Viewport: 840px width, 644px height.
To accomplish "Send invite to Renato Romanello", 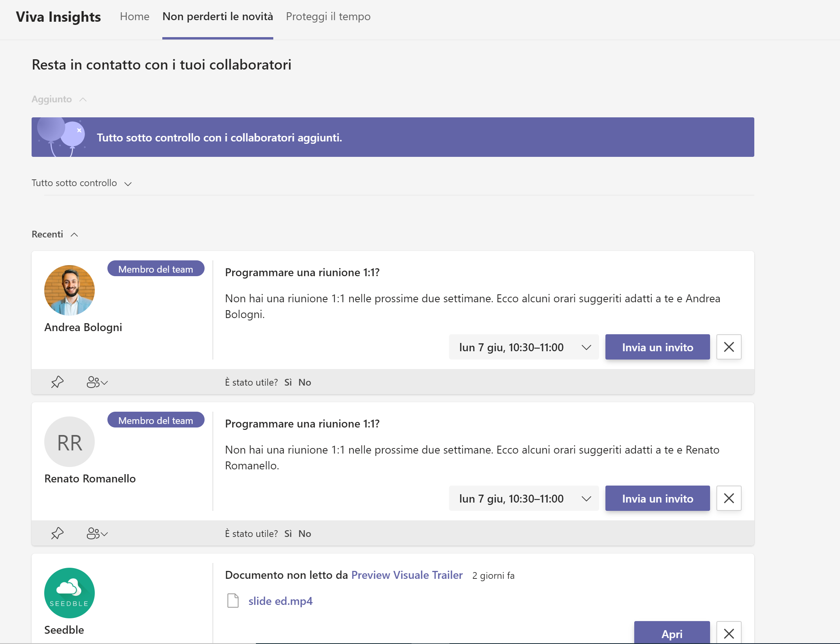I will (x=658, y=498).
